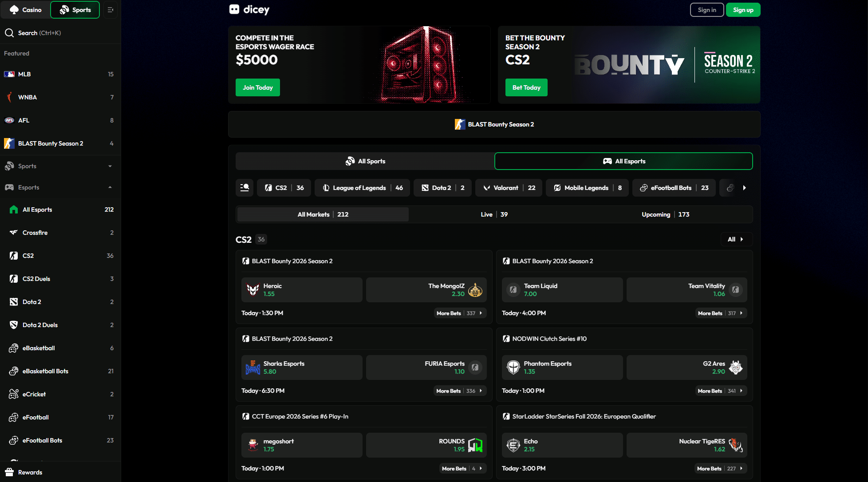Click the Sign in button

[707, 10]
